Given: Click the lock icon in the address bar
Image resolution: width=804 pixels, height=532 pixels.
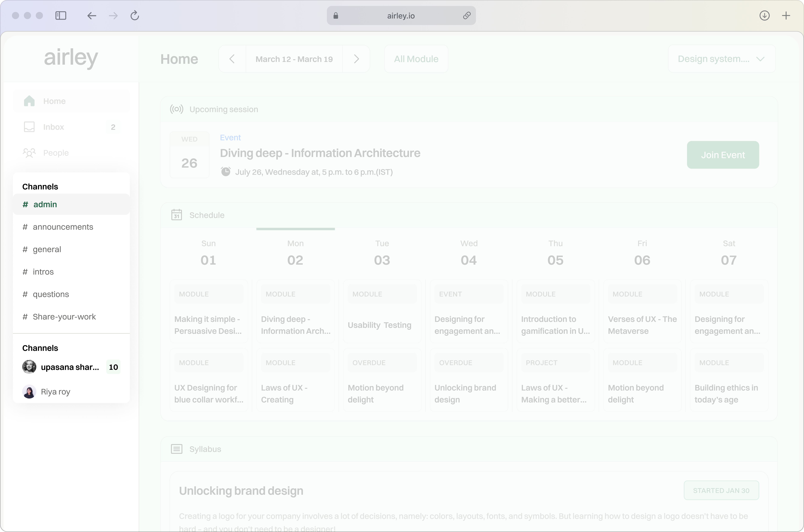Looking at the screenshot, I should 335,16.
